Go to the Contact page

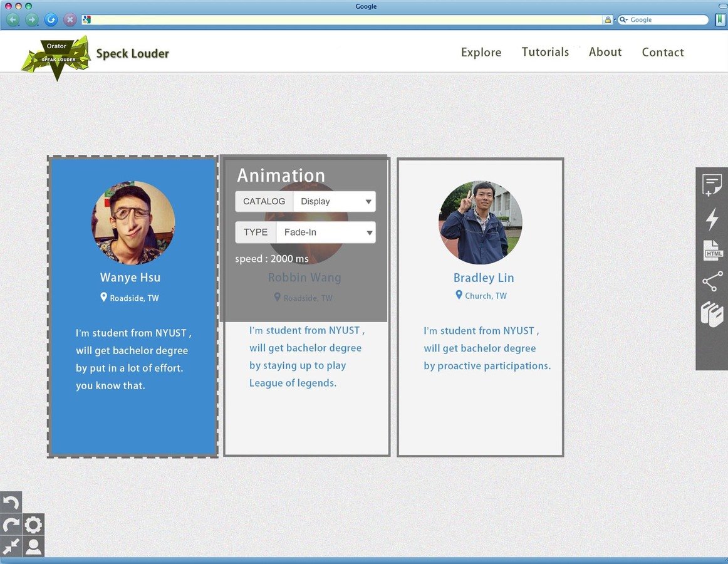point(663,52)
